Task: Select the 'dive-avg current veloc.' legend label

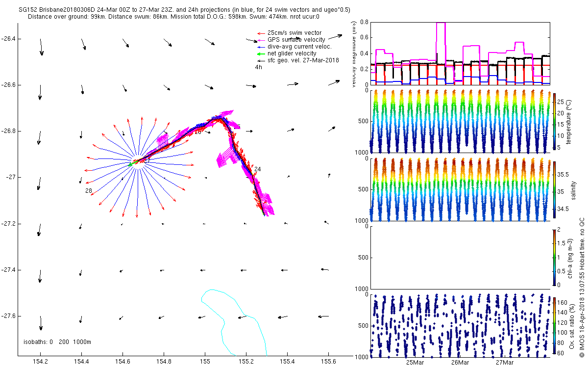Action: 299,47
